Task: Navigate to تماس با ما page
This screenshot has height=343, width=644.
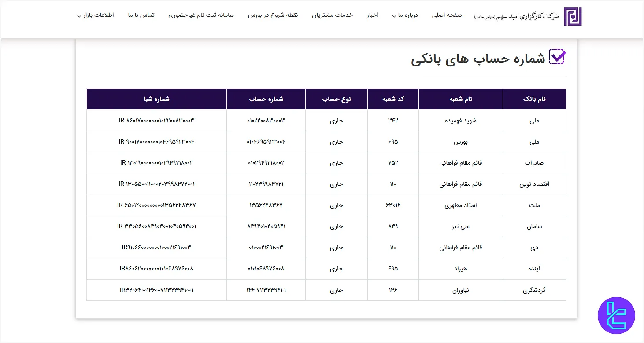Action: (141, 15)
